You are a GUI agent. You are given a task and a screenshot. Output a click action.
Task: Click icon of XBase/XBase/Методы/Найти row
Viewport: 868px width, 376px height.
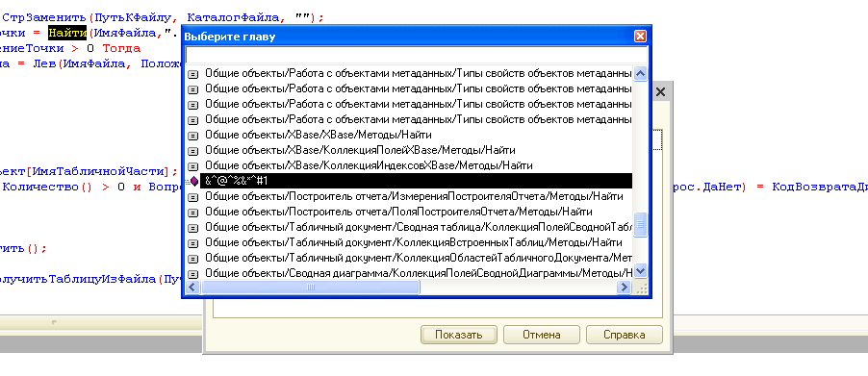click(192, 135)
